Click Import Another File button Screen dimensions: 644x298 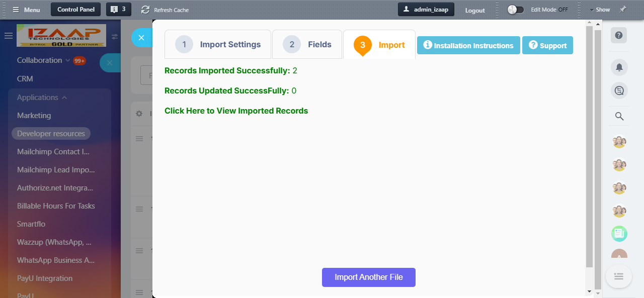[368, 277]
